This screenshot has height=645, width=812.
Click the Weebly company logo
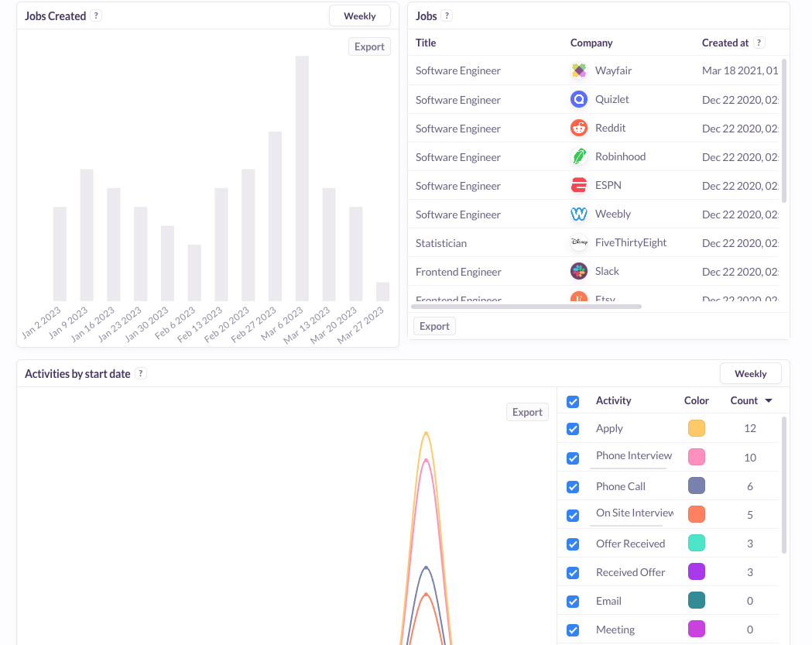[579, 214]
